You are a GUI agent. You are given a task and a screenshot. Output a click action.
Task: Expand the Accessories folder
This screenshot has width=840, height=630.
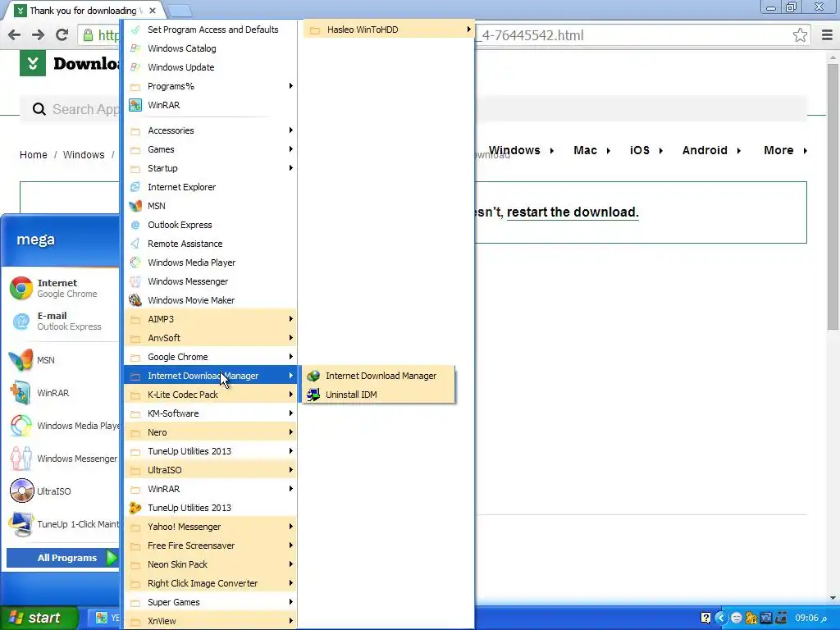point(211,130)
